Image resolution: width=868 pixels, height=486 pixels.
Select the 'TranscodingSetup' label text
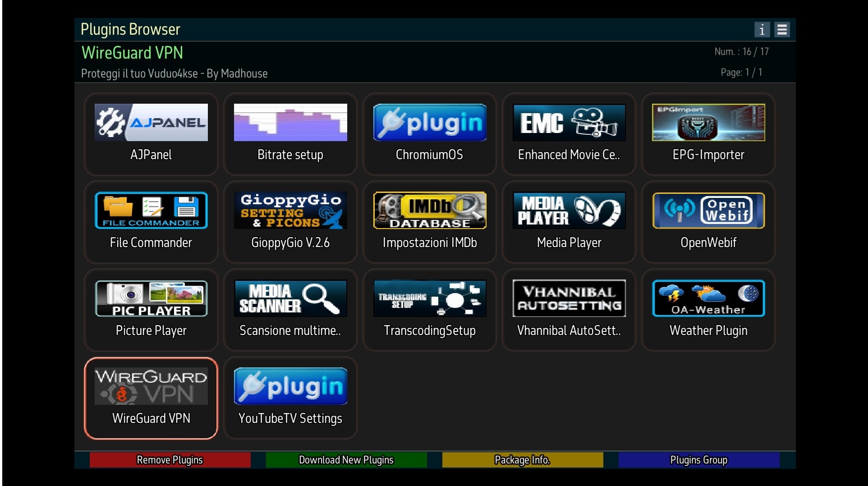[x=430, y=330]
